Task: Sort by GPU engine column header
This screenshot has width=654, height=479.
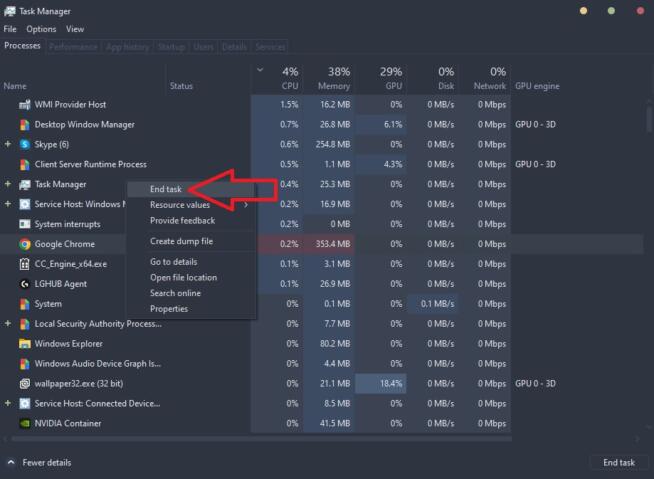Action: pyautogui.click(x=537, y=86)
